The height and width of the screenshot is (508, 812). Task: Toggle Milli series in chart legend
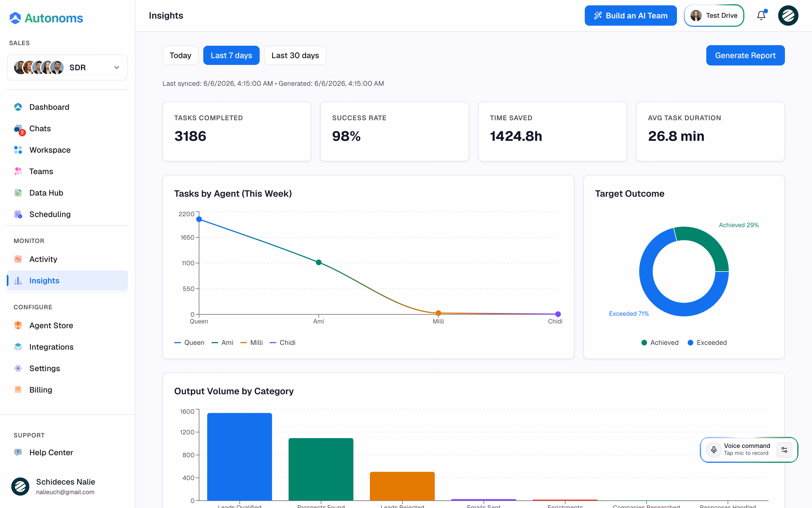click(x=251, y=343)
